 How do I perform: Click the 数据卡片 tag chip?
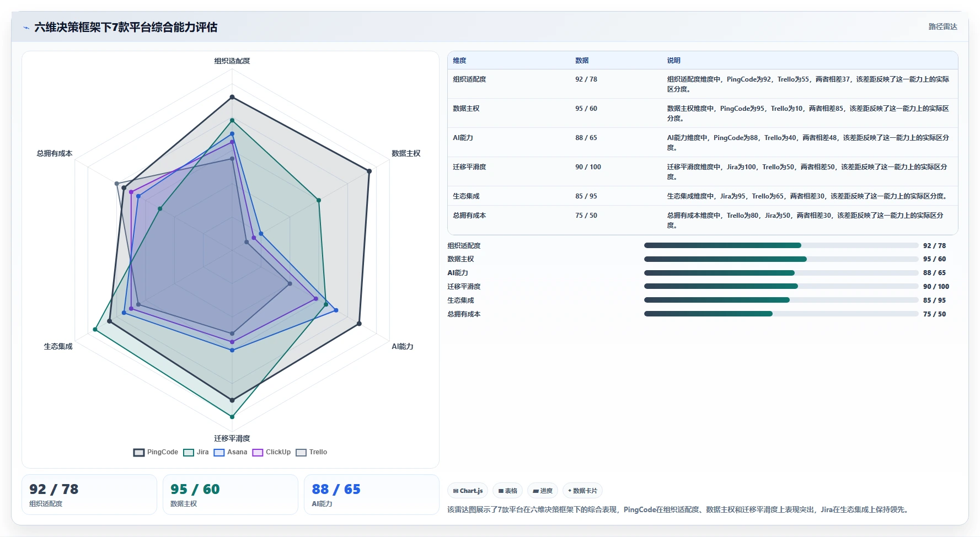[x=582, y=491]
